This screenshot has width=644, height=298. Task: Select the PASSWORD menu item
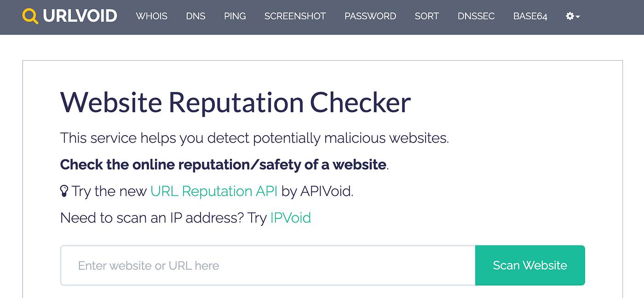[x=370, y=16]
